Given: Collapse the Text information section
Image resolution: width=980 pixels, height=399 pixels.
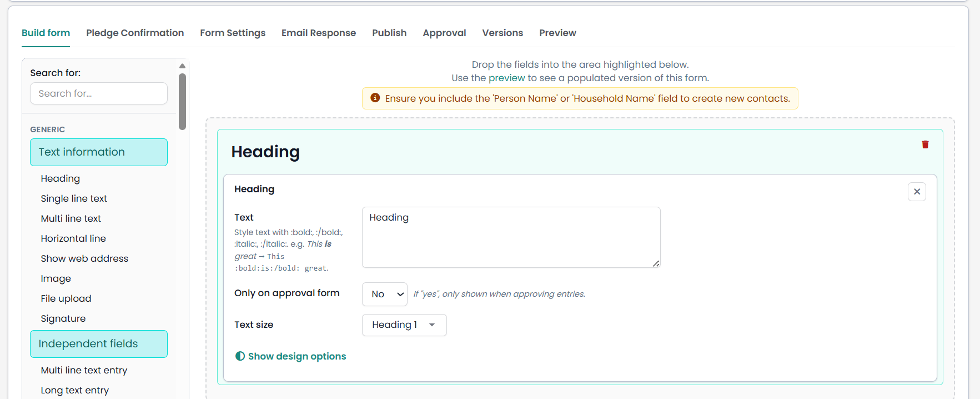Looking at the screenshot, I should 99,152.
